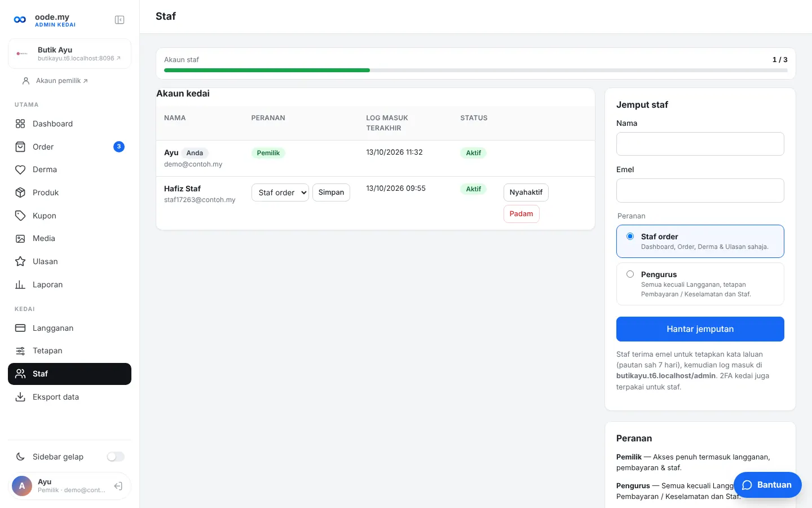This screenshot has width=812, height=508.
Task: Click the Laporan bar chart icon
Action: [x=20, y=284]
